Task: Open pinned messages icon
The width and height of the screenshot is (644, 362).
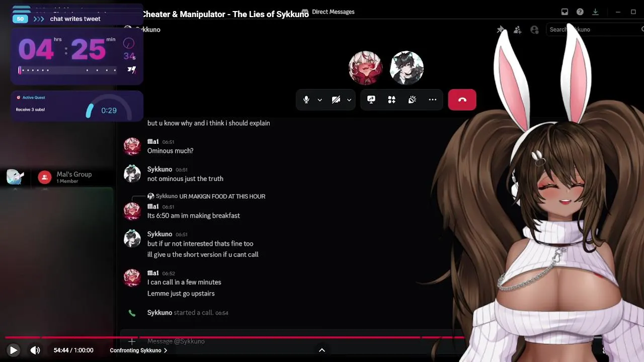Action: [501, 30]
